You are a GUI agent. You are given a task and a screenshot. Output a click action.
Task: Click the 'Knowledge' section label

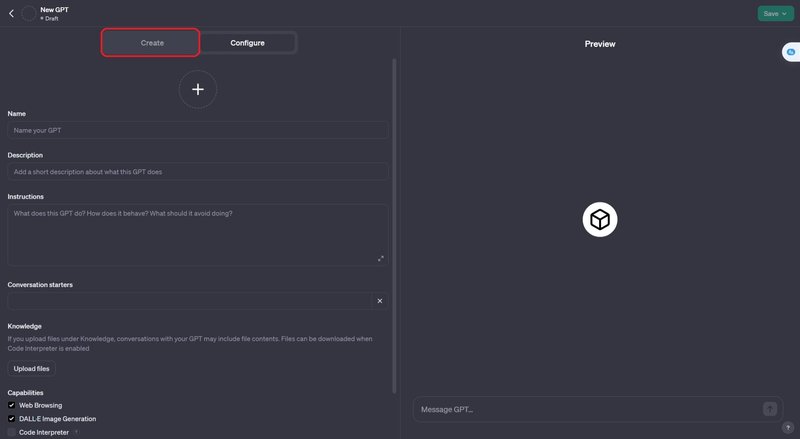tap(24, 326)
